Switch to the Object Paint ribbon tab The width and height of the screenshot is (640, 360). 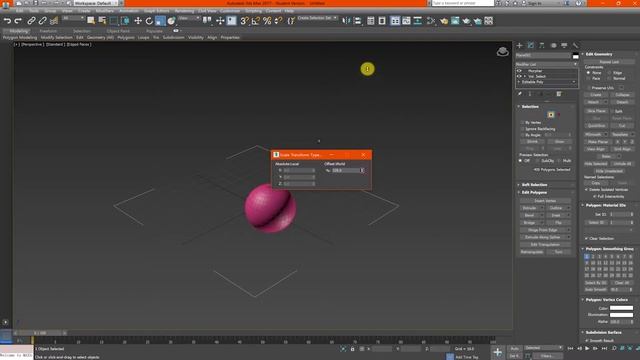coord(118,31)
